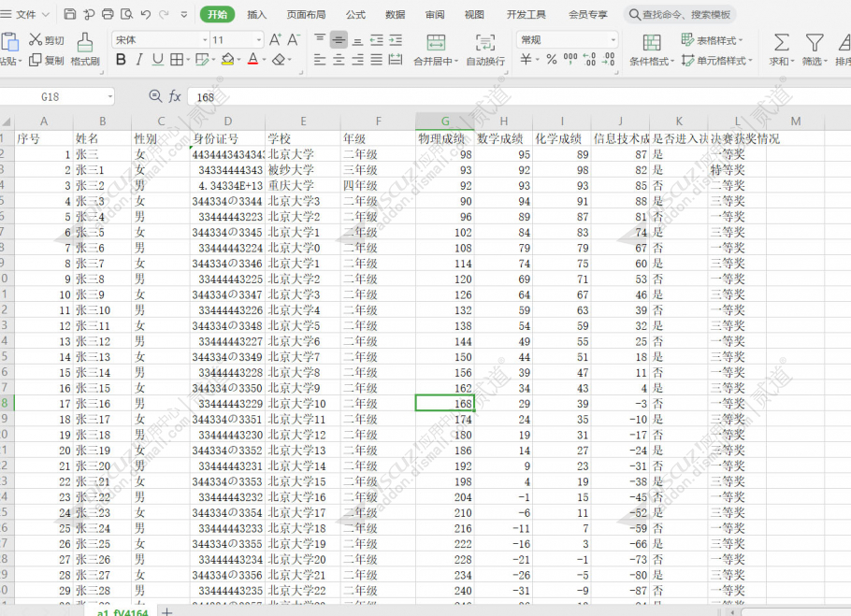The image size is (851, 616).
Task: Open the File (文件) menu
Action: click(x=25, y=15)
